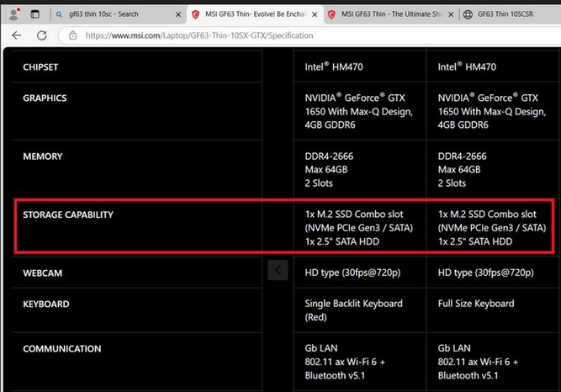Select the MEMORY row label
The width and height of the screenshot is (561, 392).
pyautogui.click(x=43, y=156)
